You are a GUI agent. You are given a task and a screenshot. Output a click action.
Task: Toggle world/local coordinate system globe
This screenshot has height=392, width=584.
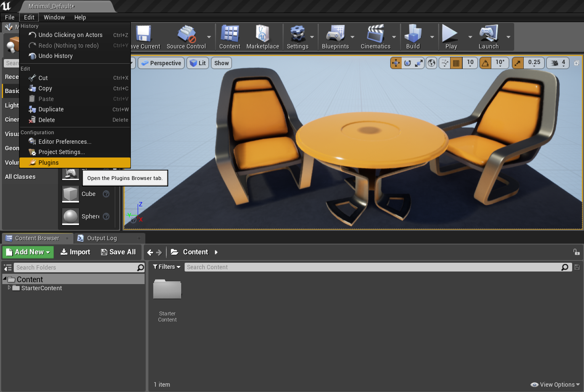431,63
